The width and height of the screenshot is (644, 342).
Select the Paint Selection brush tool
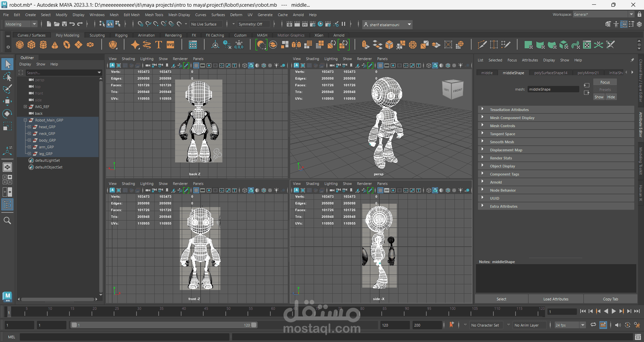click(7, 89)
